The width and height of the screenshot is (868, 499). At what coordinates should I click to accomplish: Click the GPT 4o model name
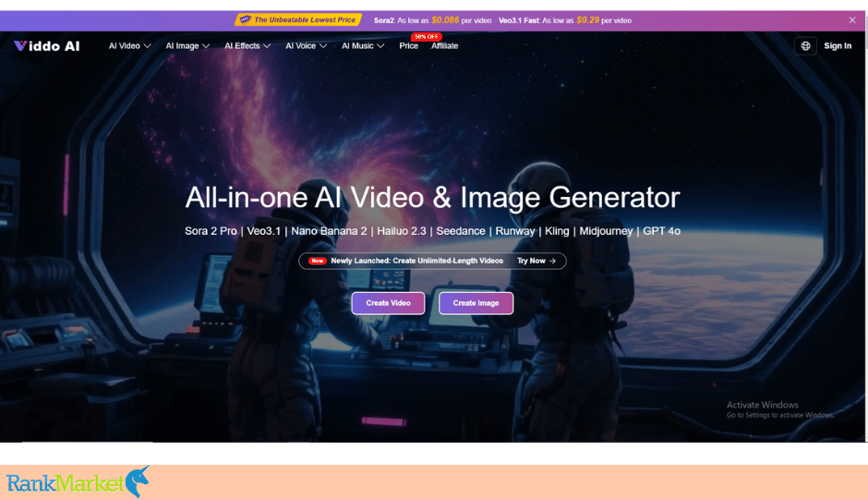pyautogui.click(x=661, y=231)
